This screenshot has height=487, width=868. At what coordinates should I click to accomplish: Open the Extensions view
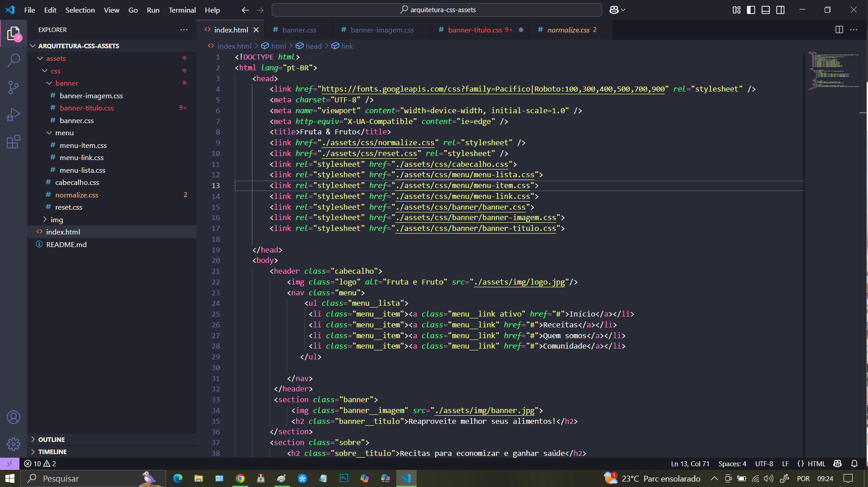[x=14, y=142]
